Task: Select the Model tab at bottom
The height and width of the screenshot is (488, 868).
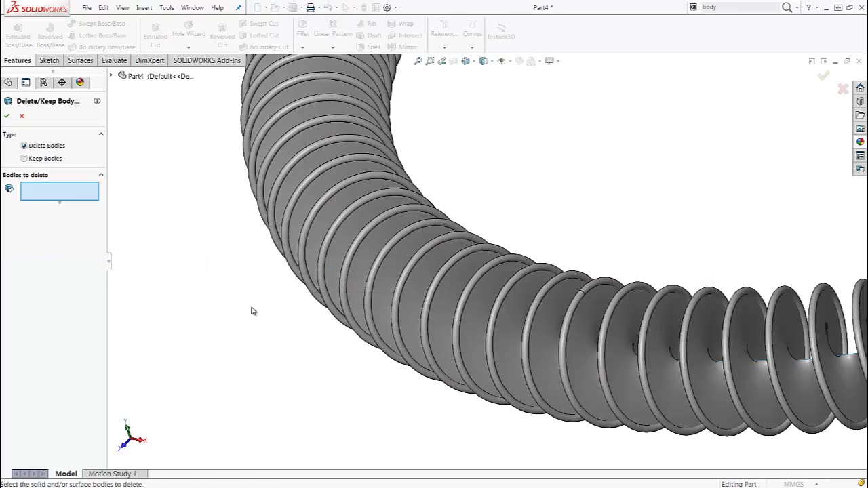Action: click(66, 474)
